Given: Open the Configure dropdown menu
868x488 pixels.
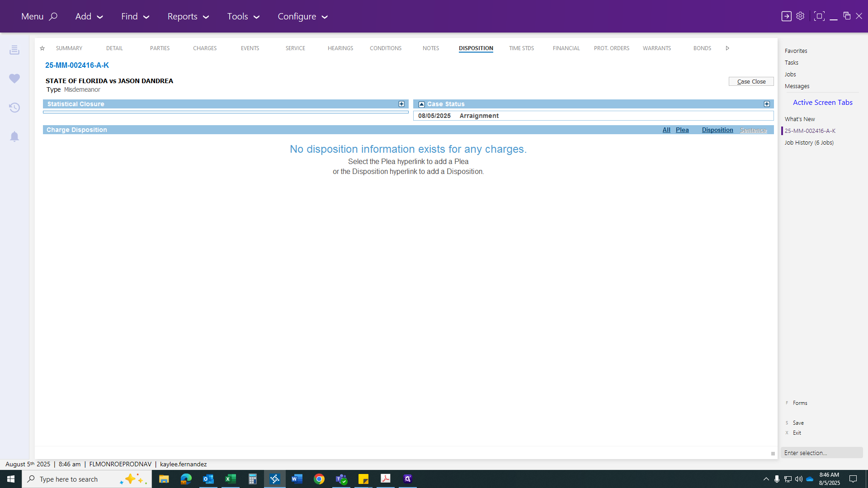Looking at the screenshot, I should coord(302,16).
